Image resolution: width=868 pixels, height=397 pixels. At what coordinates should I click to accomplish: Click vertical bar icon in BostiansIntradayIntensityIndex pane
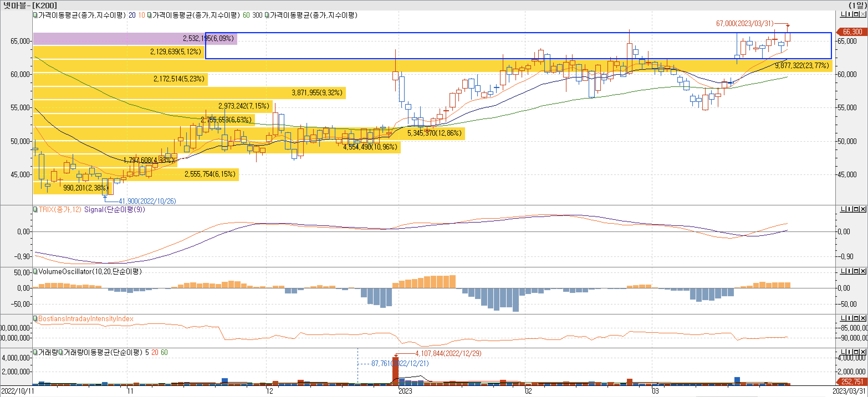849,318
